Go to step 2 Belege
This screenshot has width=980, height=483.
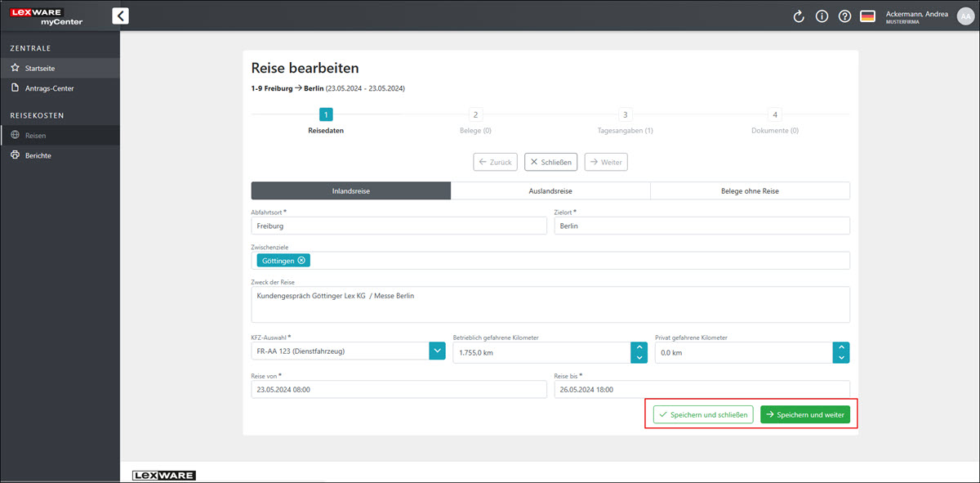pyautogui.click(x=475, y=115)
